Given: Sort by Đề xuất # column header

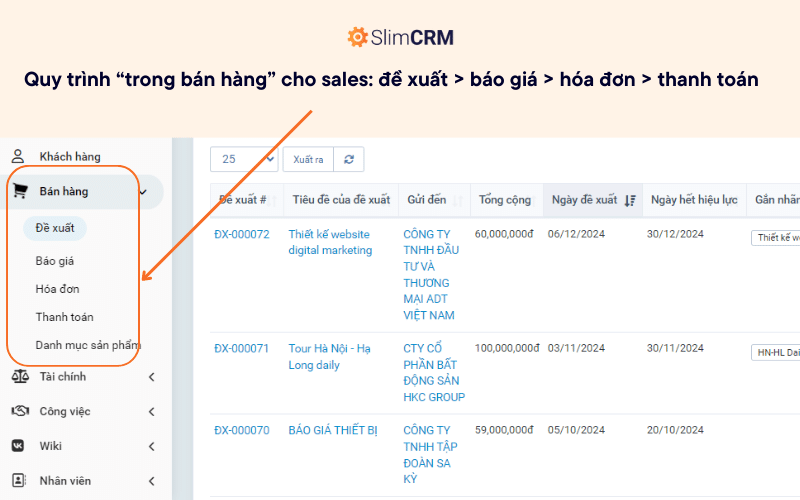Looking at the screenshot, I should (246, 200).
